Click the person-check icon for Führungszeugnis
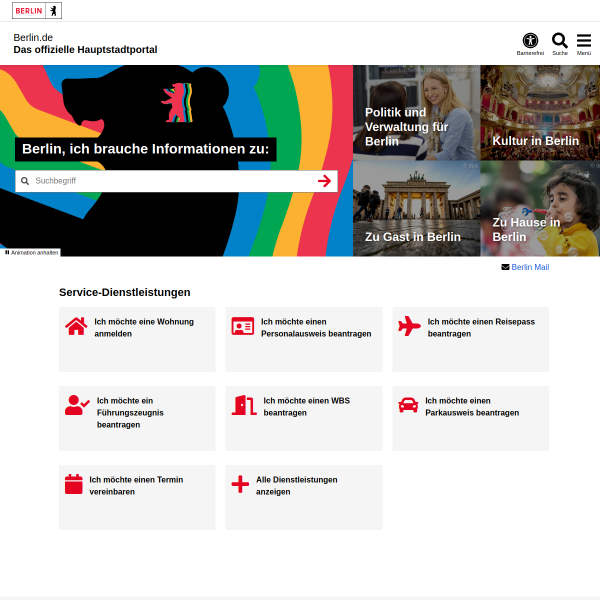 77,405
